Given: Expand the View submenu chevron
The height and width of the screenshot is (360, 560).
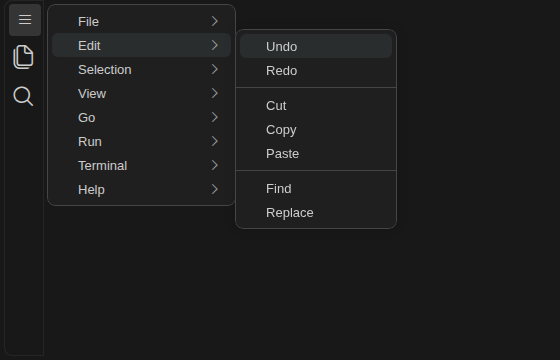Looking at the screenshot, I should point(215,93).
